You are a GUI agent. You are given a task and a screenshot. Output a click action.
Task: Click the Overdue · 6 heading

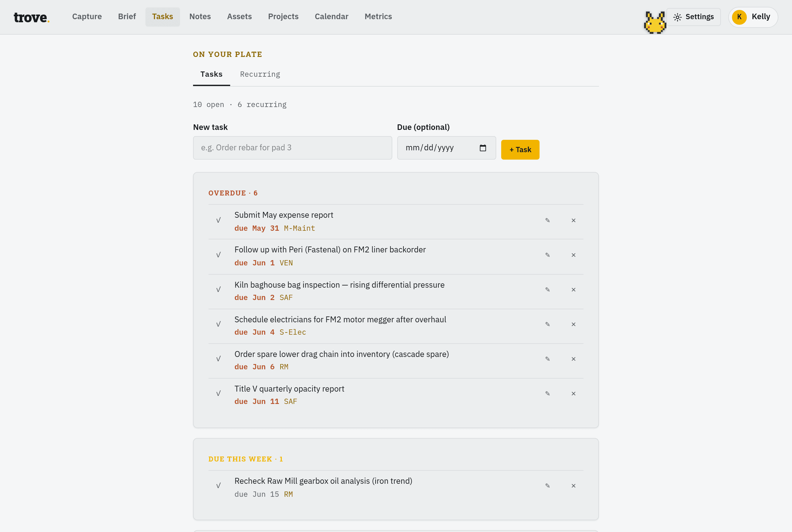(233, 193)
